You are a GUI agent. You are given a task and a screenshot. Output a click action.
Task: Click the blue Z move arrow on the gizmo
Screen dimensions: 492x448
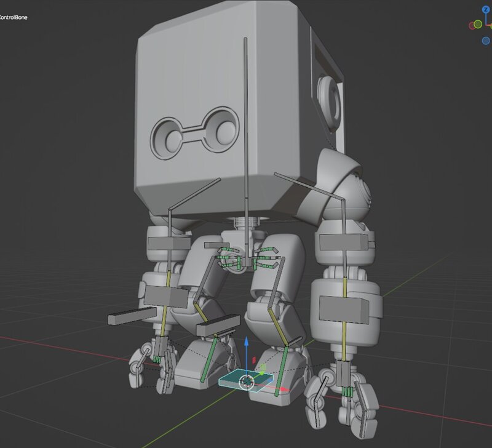click(246, 346)
